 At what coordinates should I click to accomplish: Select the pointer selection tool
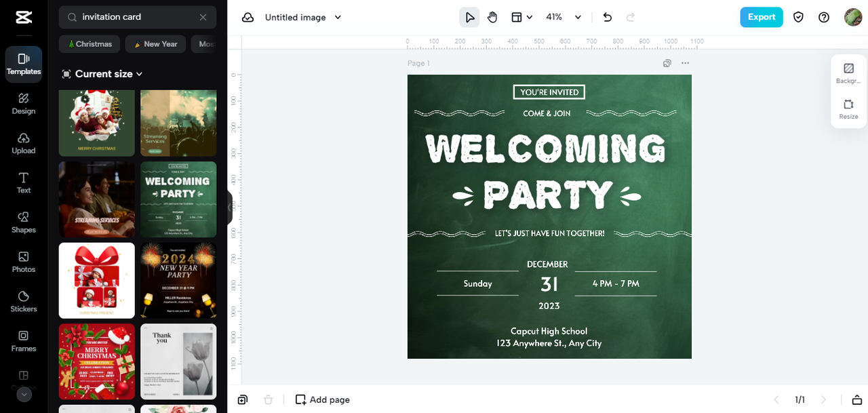[469, 18]
